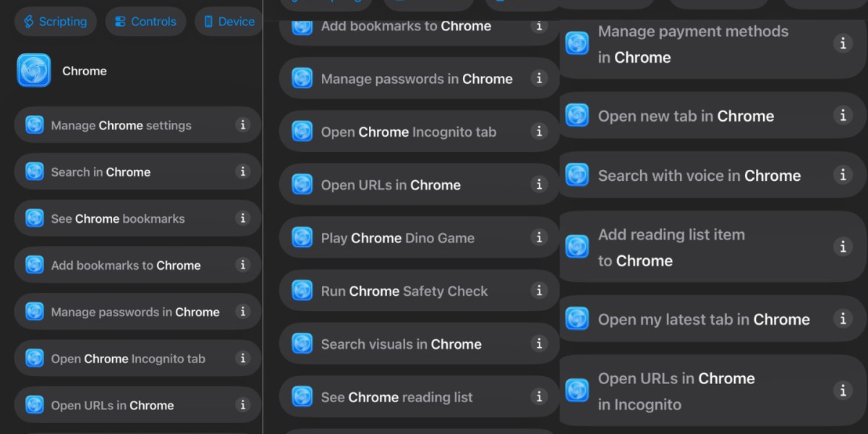Click Chrome icon beside Search visuals in Chrome
868x434 pixels.
click(x=302, y=344)
